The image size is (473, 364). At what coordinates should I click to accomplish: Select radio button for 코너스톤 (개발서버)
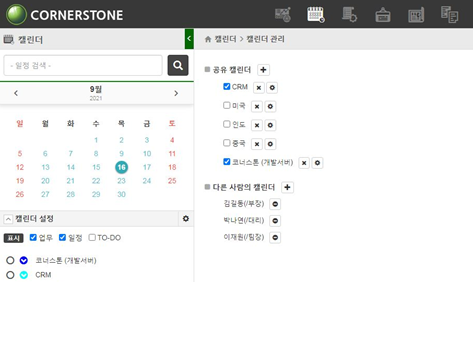point(10,260)
